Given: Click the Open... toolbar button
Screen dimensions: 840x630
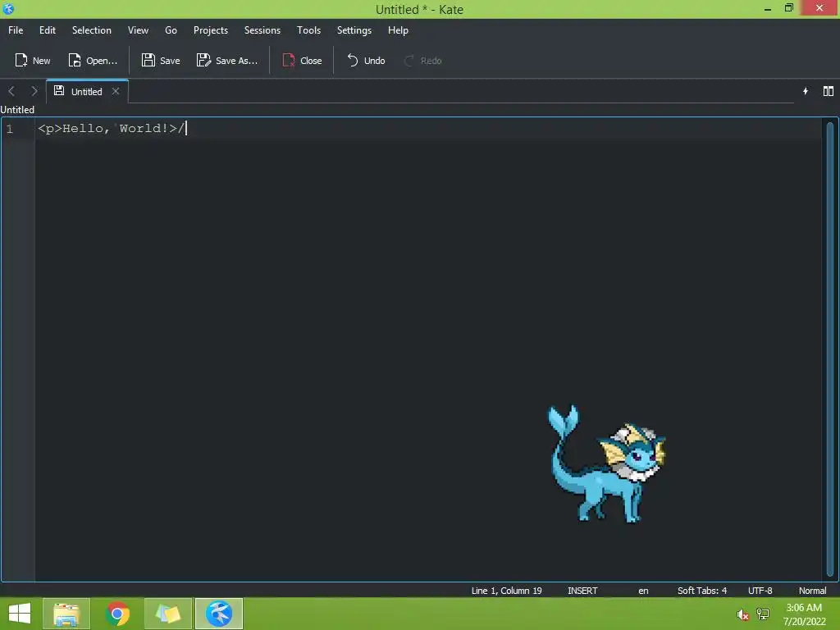Looking at the screenshot, I should point(93,61).
